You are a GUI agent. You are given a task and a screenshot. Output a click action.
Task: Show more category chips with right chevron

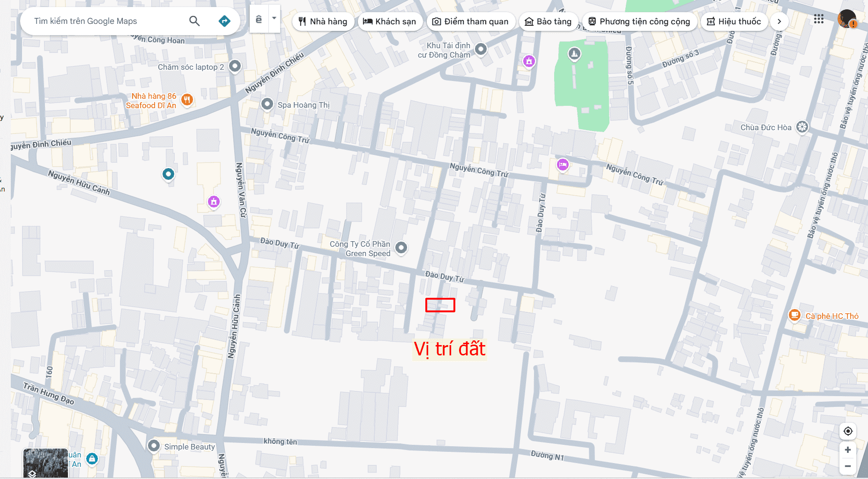coord(779,22)
